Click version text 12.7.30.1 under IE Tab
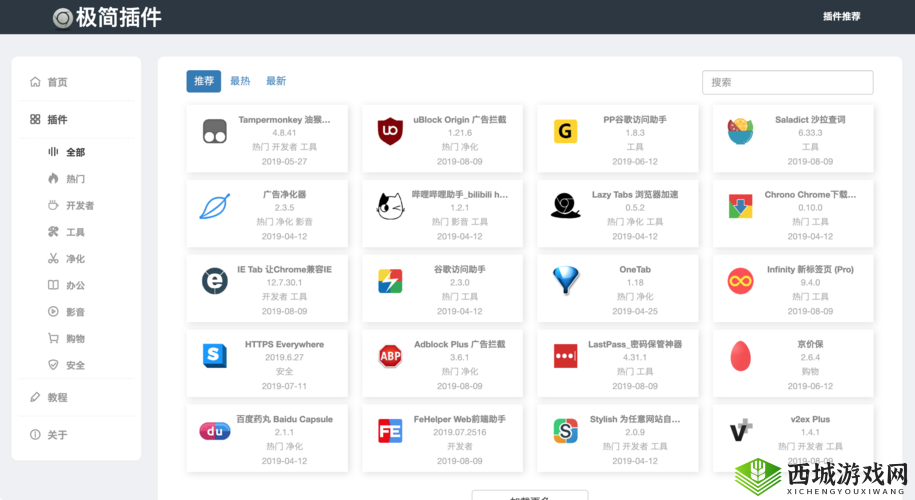This screenshot has height=500, width=915. click(x=284, y=282)
